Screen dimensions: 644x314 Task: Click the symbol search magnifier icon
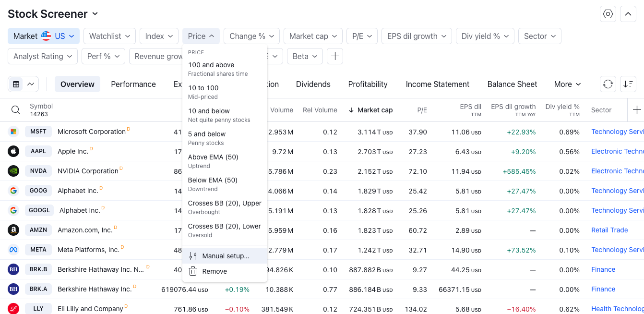pyautogui.click(x=16, y=110)
